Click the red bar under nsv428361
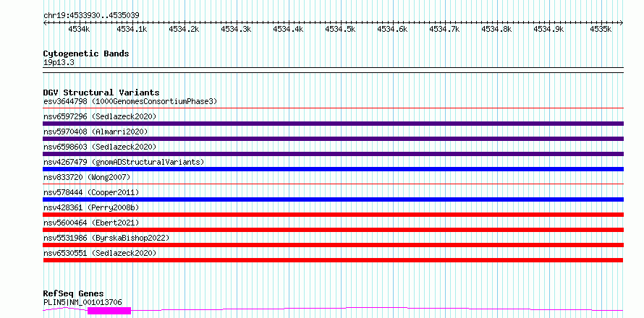Image resolution: width=644 pixels, height=318 pixels. click(x=333, y=215)
